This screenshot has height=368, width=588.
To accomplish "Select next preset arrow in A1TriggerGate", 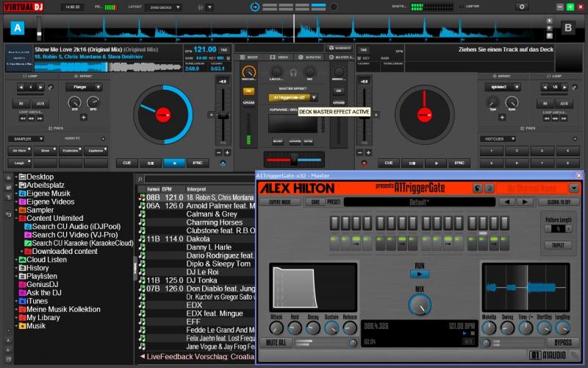I will 525,202.
